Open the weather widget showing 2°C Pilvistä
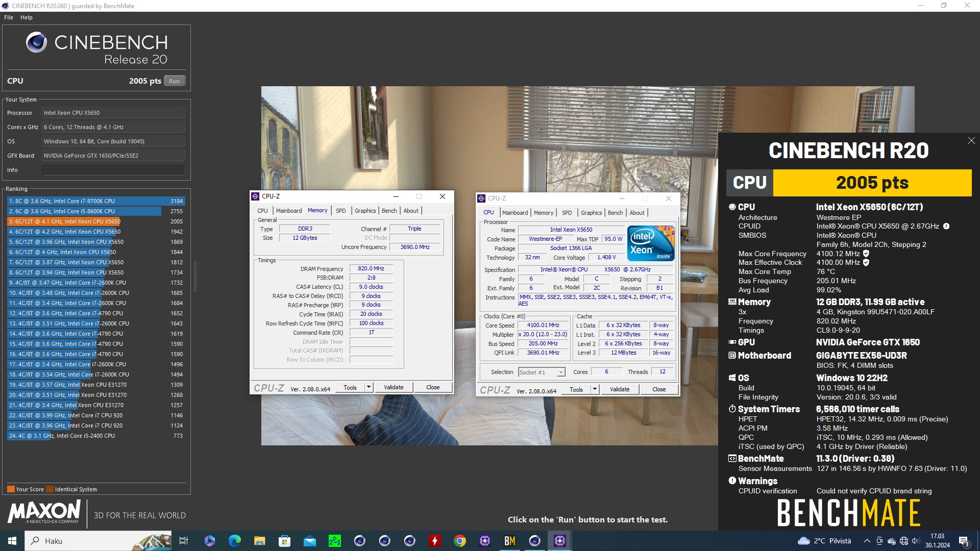Screen dimensions: 980x551 [x=824, y=541]
